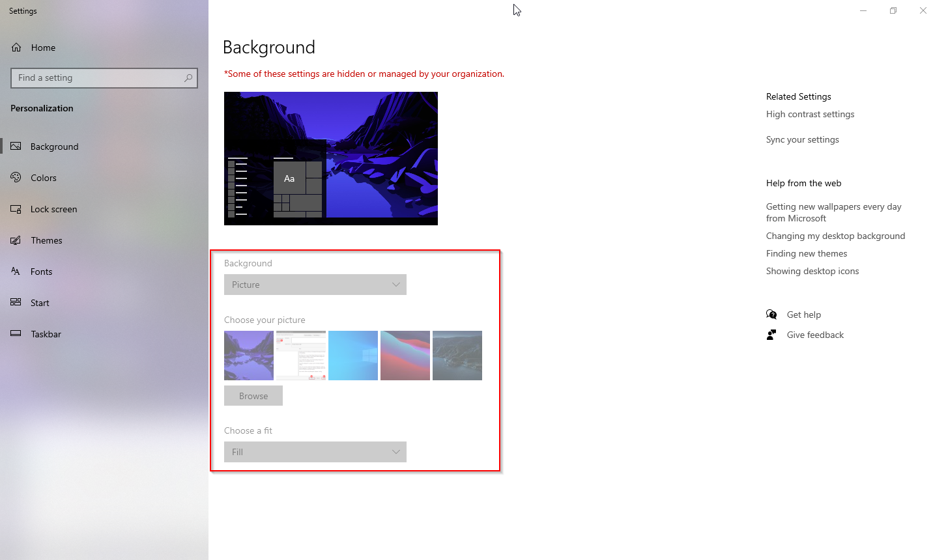Viewport: 933px width, 560px height.
Task: Select the Background sidebar icon
Action: pos(16,146)
